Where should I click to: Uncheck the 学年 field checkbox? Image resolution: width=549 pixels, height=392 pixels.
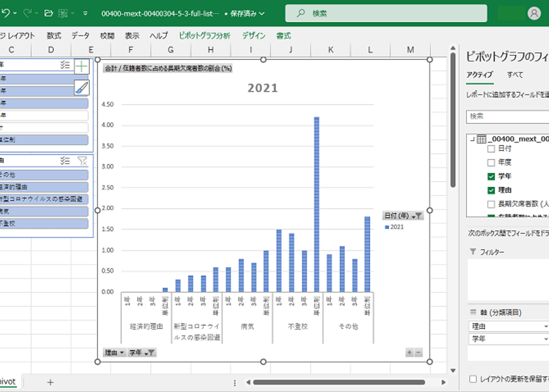491,176
